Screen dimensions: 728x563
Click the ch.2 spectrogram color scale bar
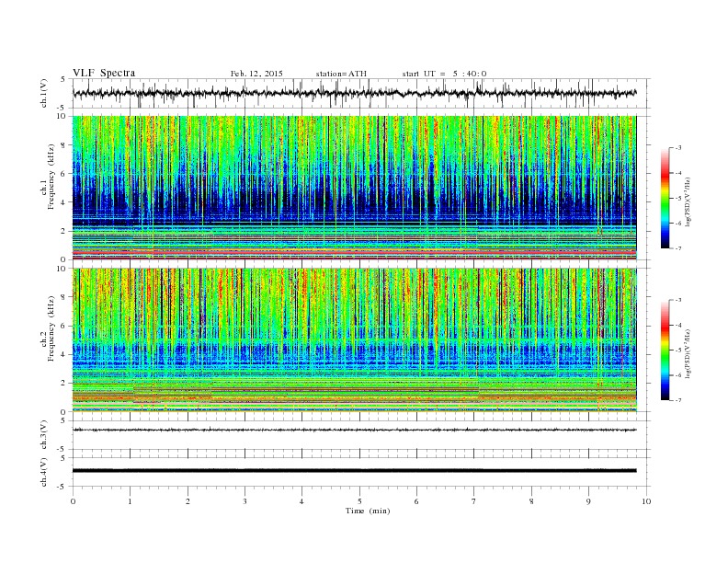point(665,350)
